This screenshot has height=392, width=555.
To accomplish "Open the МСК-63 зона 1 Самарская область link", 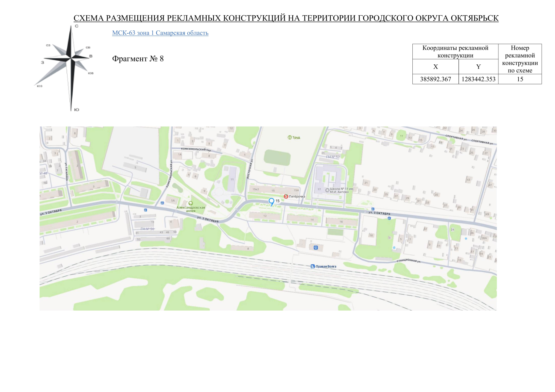I will (160, 33).
